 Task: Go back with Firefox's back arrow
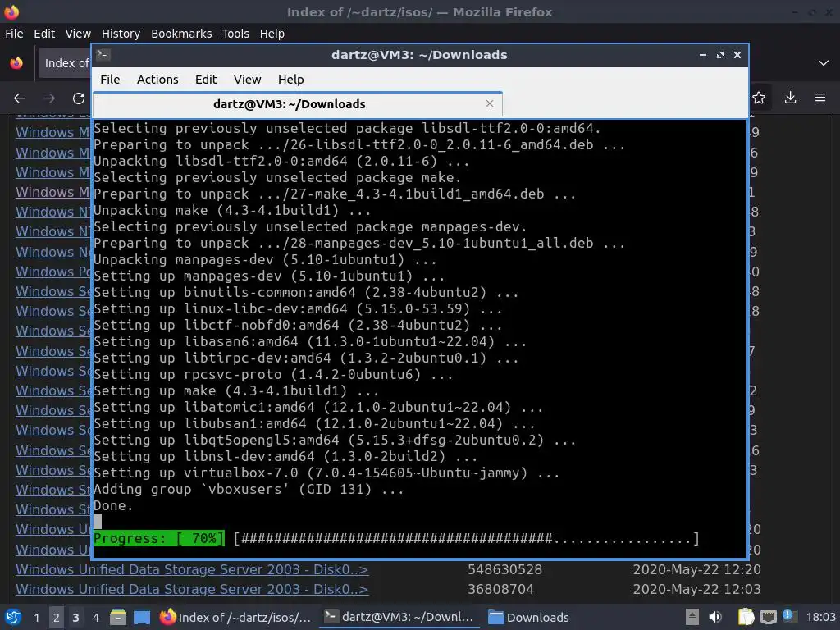[20, 98]
